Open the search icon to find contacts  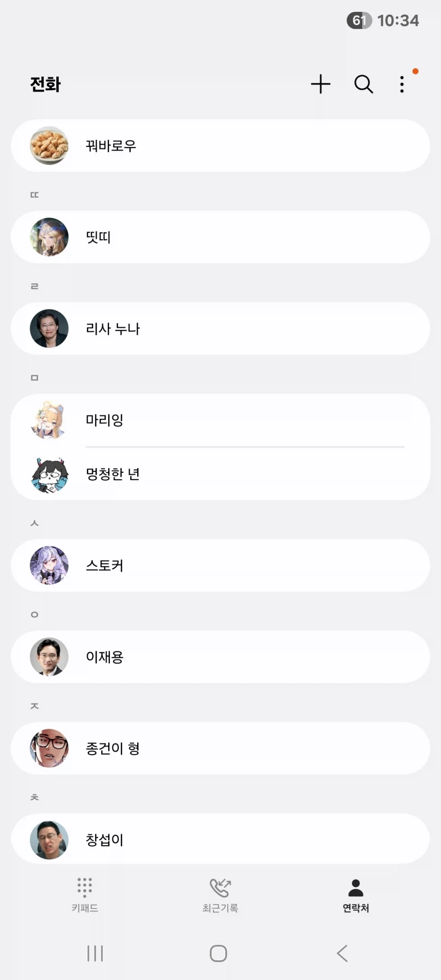[x=364, y=84]
